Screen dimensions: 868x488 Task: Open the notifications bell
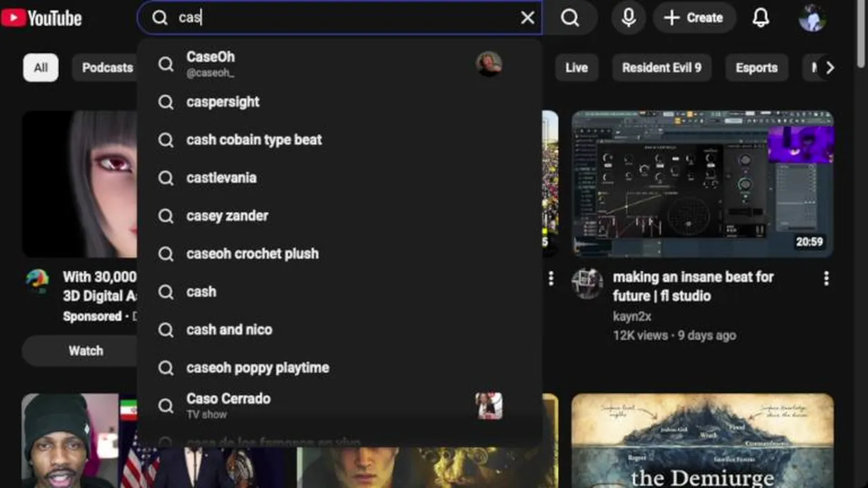(x=761, y=18)
